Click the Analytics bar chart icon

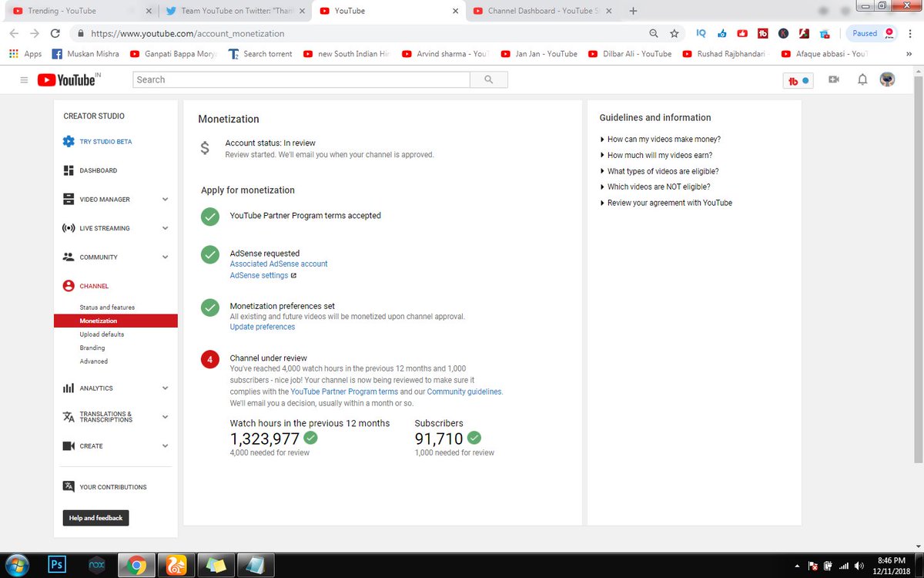coord(69,388)
